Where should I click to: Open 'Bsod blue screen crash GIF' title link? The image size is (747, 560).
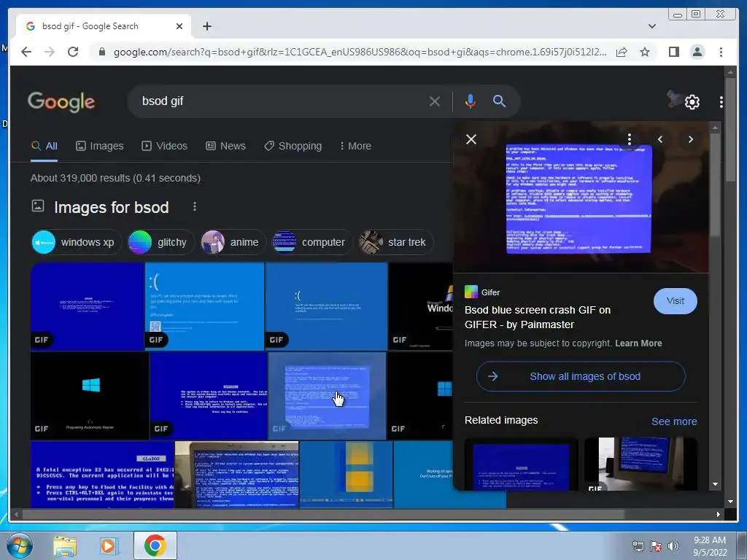538,317
